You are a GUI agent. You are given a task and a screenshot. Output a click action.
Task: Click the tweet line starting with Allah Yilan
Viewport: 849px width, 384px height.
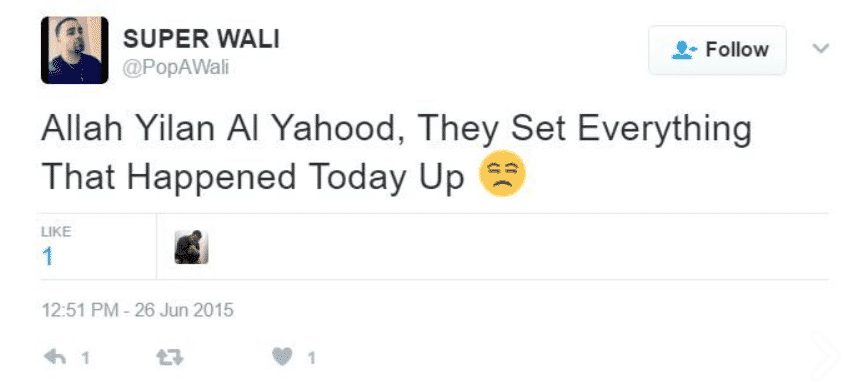click(396, 129)
